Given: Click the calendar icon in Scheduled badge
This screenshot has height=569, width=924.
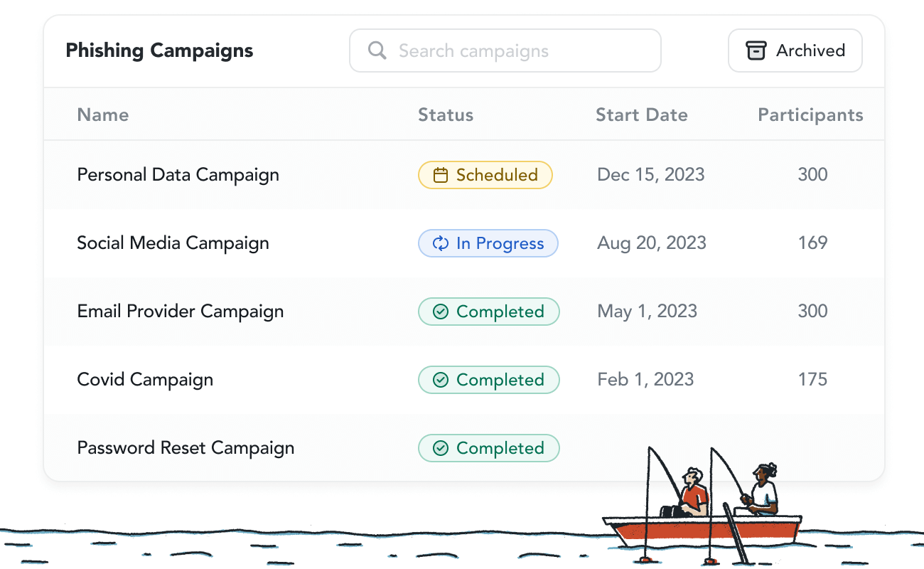Looking at the screenshot, I should tap(441, 175).
